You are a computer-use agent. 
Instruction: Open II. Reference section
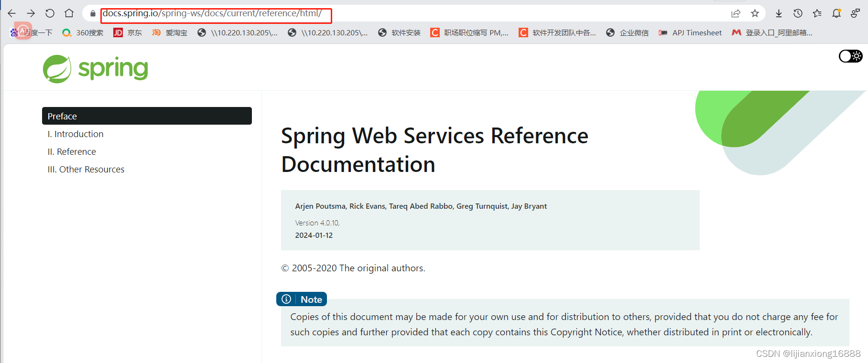click(72, 152)
